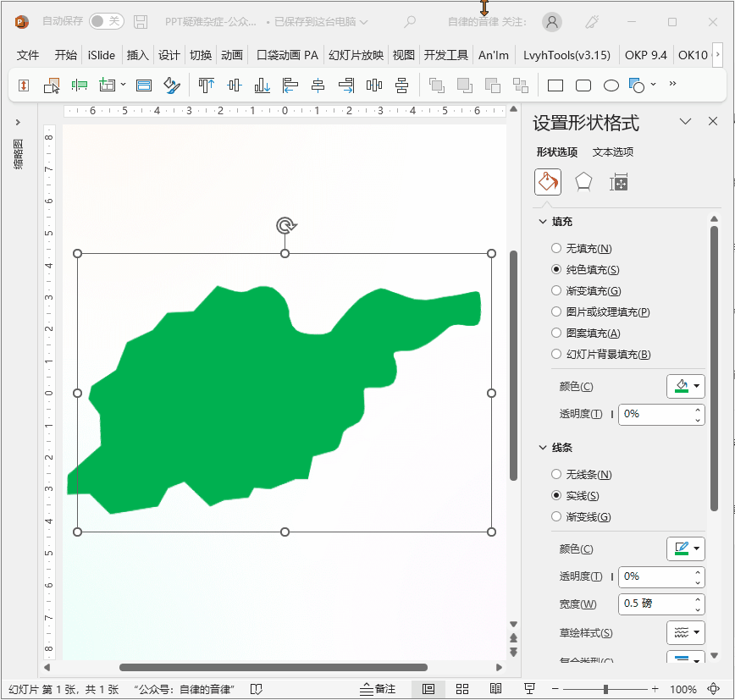735x700 pixels.
Task: Click the format painter brush icon
Action: click(172, 85)
